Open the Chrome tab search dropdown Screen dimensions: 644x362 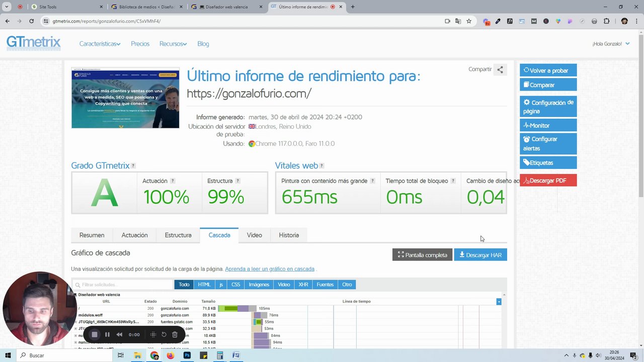7,7
